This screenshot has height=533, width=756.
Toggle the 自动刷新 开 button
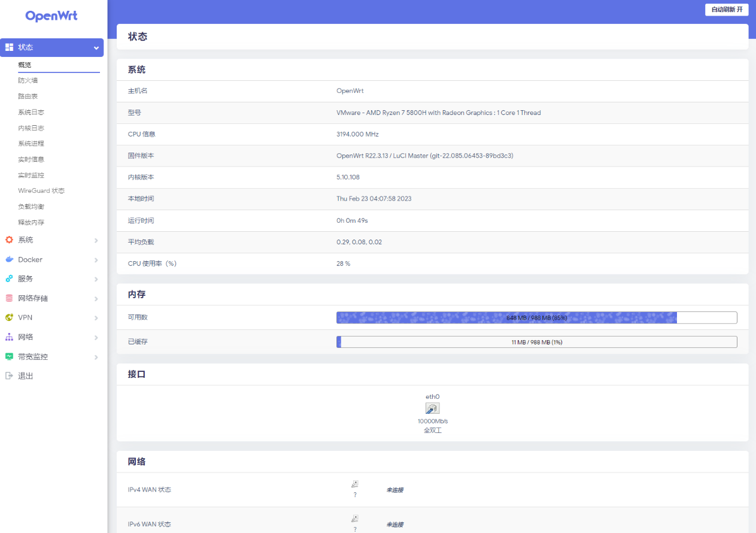coord(727,10)
